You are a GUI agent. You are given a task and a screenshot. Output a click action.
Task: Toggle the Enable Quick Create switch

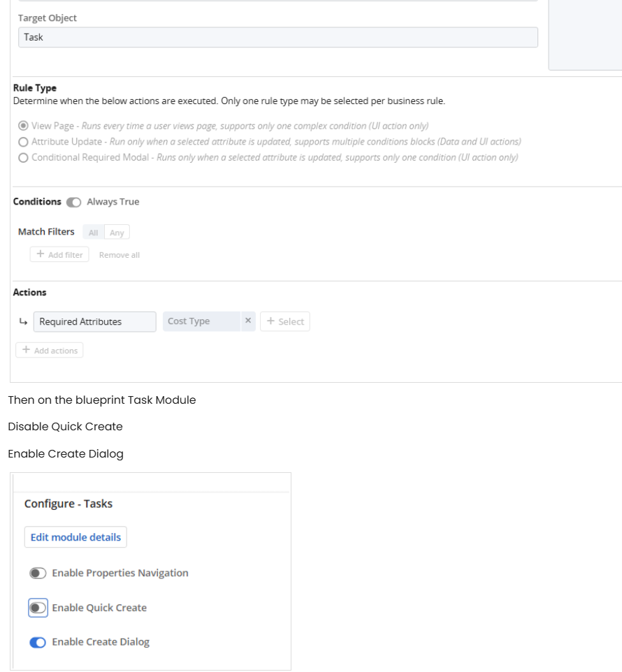click(38, 608)
